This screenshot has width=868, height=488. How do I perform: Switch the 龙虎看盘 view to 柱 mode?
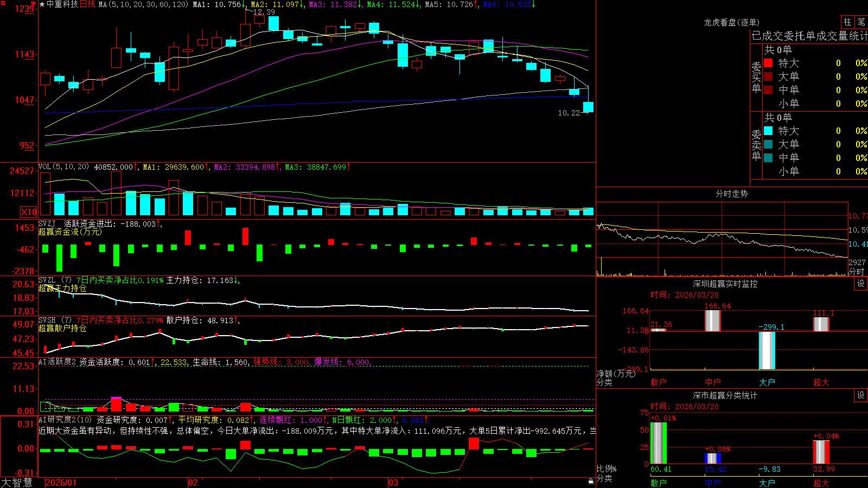point(847,22)
